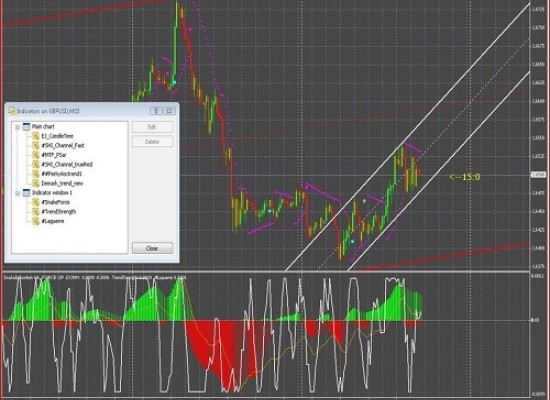This screenshot has height=400, width=550.
Task: Click the Indicator window 1 icon
Action: coord(26,193)
